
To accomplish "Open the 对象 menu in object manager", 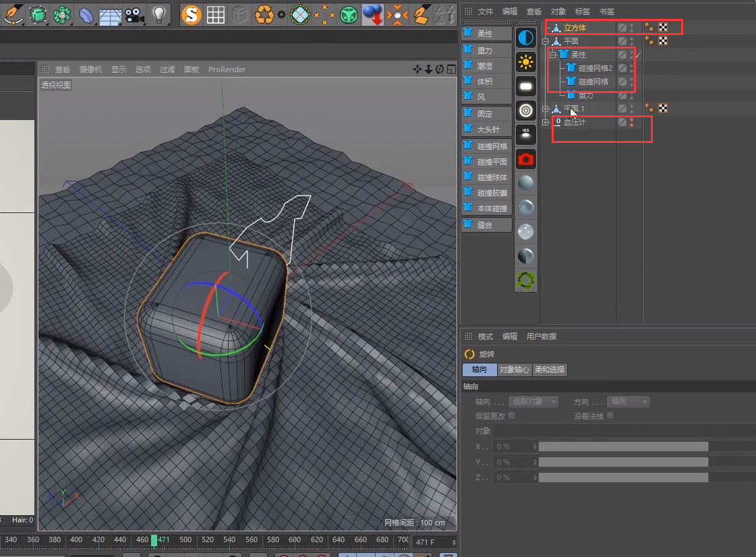I will [x=558, y=11].
